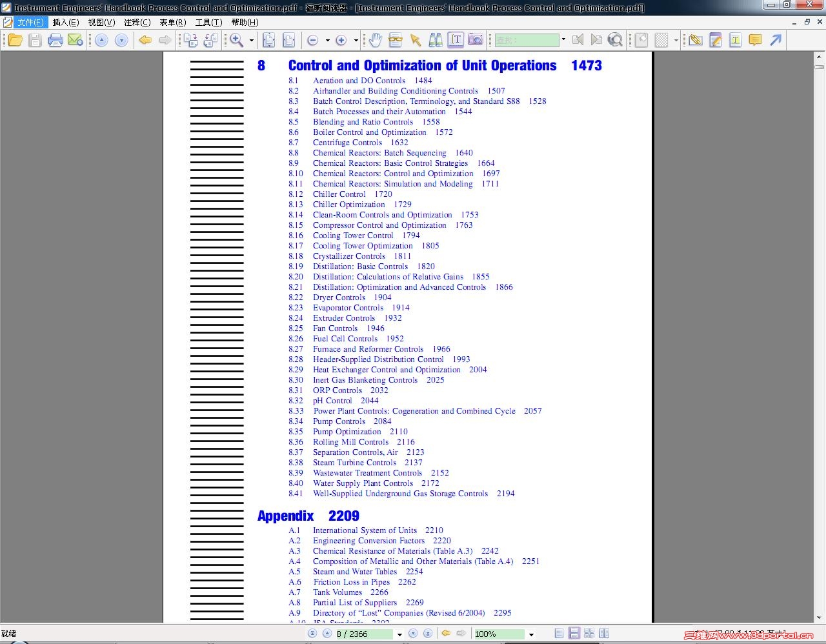This screenshot has width=826, height=644.
Task: Click status bar next page arrow
Action: click(413, 634)
